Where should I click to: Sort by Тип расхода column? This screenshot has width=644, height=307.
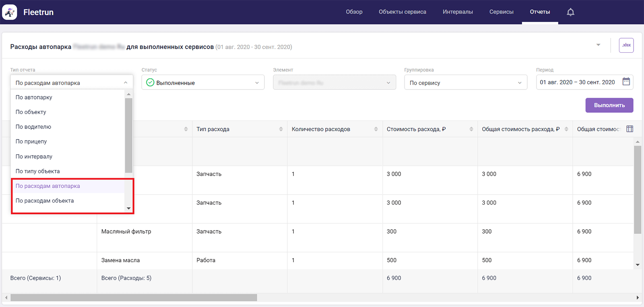(x=281, y=129)
